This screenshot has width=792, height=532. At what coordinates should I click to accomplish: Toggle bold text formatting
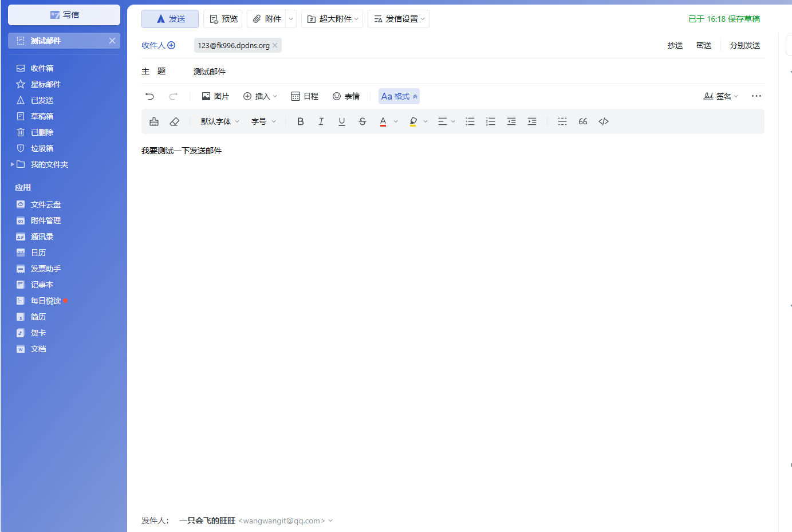coord(300,121)
